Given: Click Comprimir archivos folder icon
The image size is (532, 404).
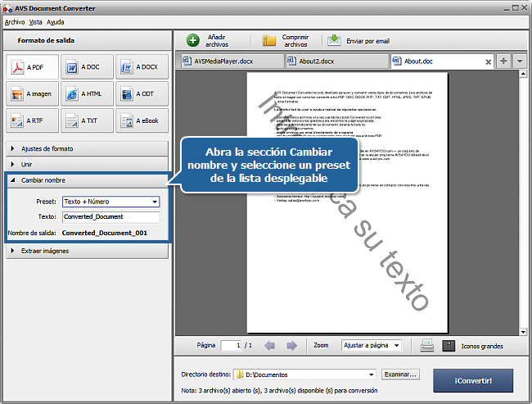Looking at the screenshot, I should pyautogui.click(x=269, y=40).
